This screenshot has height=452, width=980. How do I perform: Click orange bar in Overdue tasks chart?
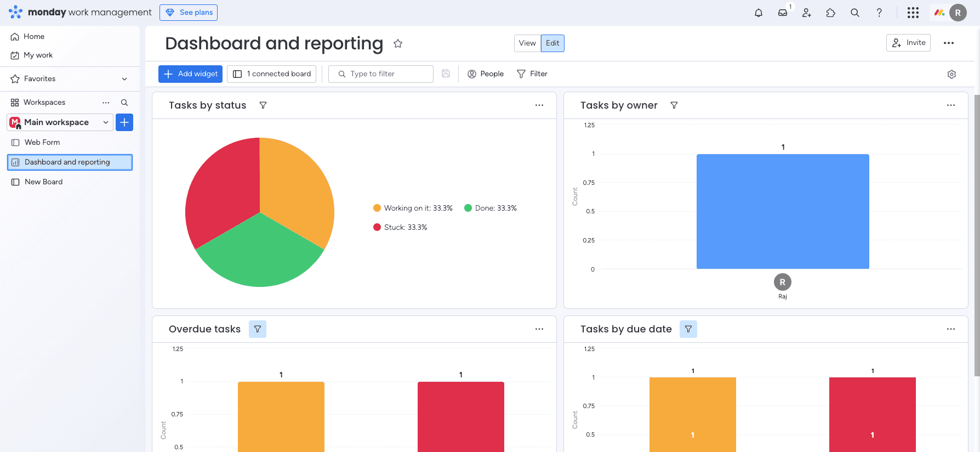pos(281,417)
